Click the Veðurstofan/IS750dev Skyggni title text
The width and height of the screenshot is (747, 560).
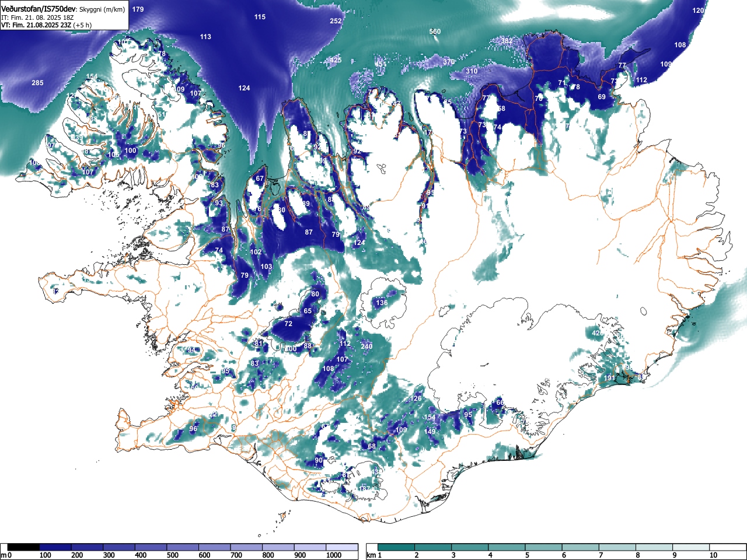63,9
